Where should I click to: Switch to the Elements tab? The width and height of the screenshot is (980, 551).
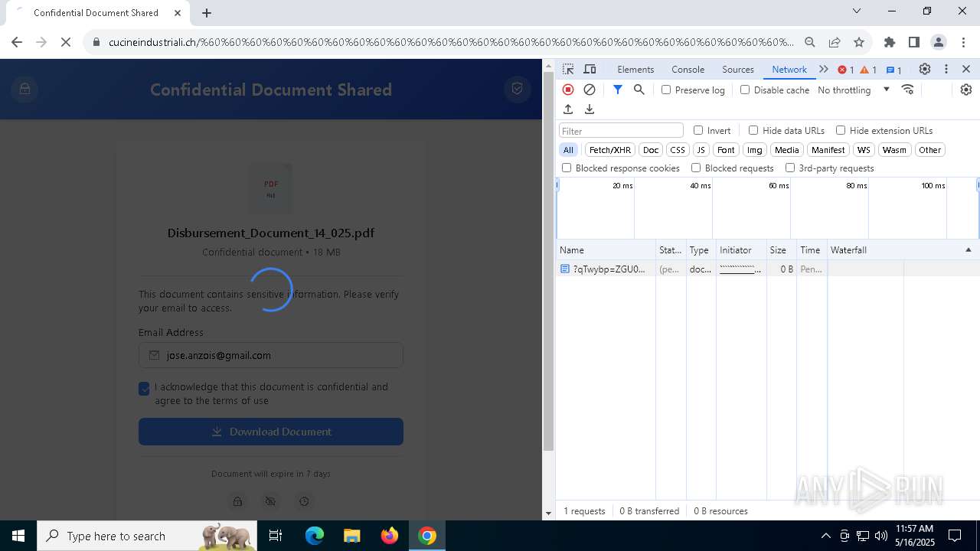[635, 69]
